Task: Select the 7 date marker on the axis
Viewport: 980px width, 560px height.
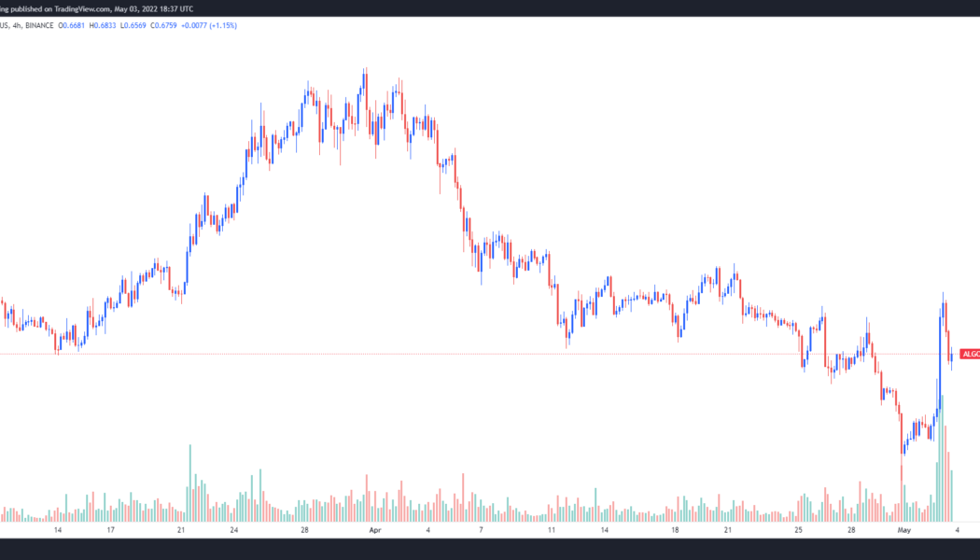Action: (x=481, y=529)
